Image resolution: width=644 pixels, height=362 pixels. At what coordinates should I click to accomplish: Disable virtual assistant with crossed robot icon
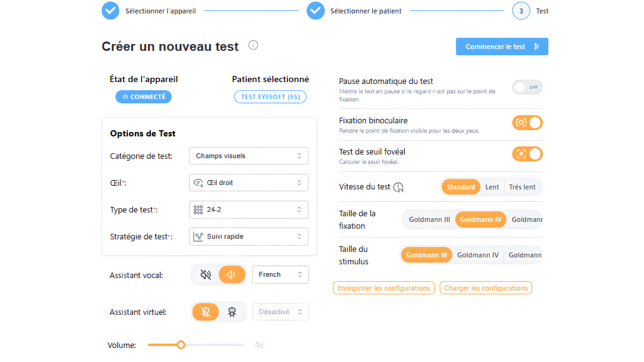tap(206, 312)
